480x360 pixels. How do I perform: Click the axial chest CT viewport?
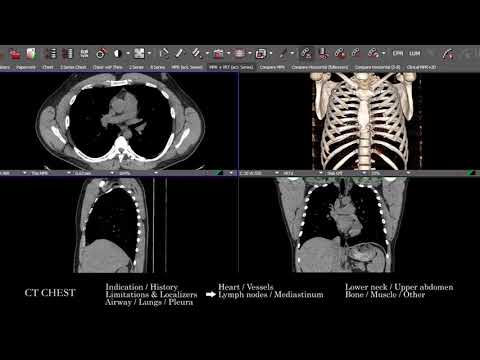point(119,121)
